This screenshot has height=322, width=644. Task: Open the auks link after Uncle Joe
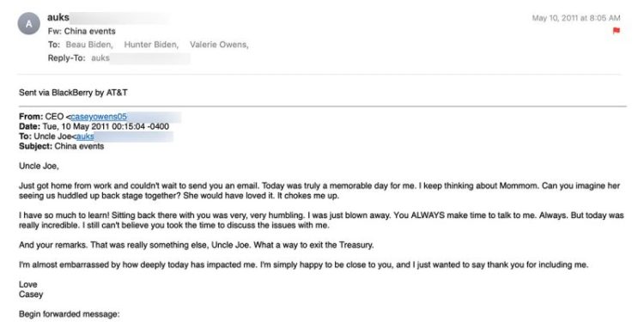pos(85,137)
